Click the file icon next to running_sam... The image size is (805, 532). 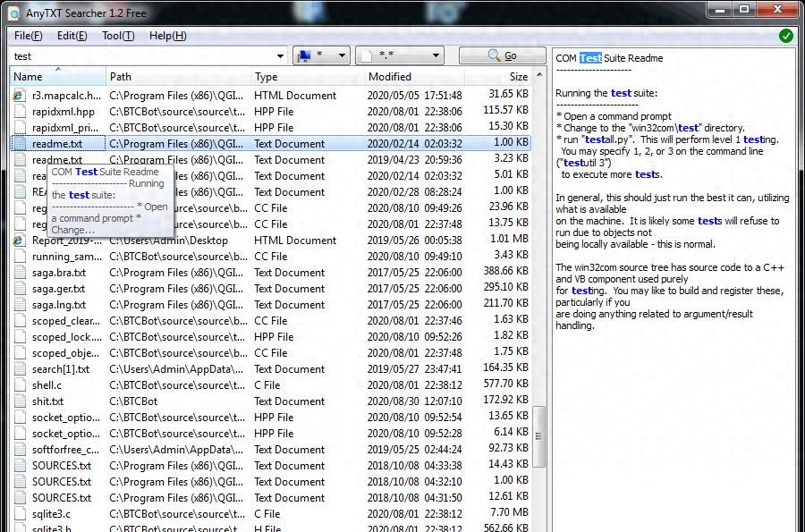coord(20,257)
